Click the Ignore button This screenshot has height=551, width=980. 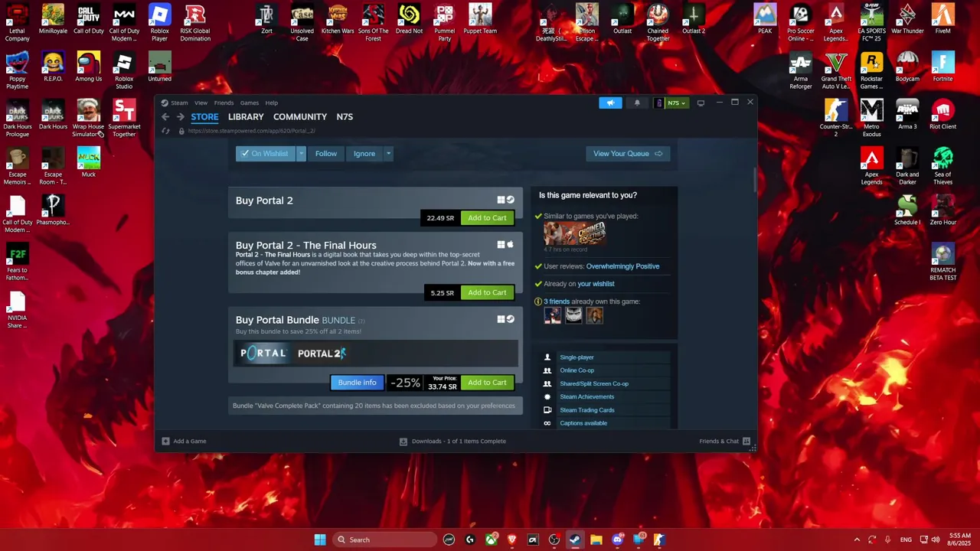(364, 154)
